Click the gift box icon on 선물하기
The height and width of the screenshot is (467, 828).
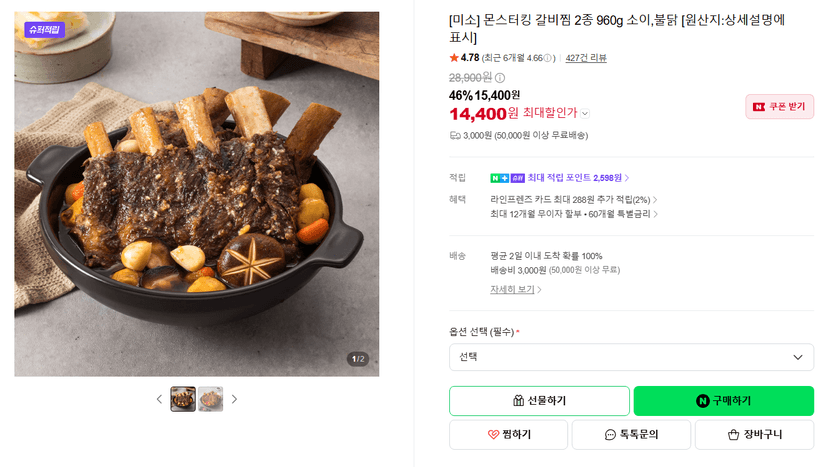tap(519, 401)
